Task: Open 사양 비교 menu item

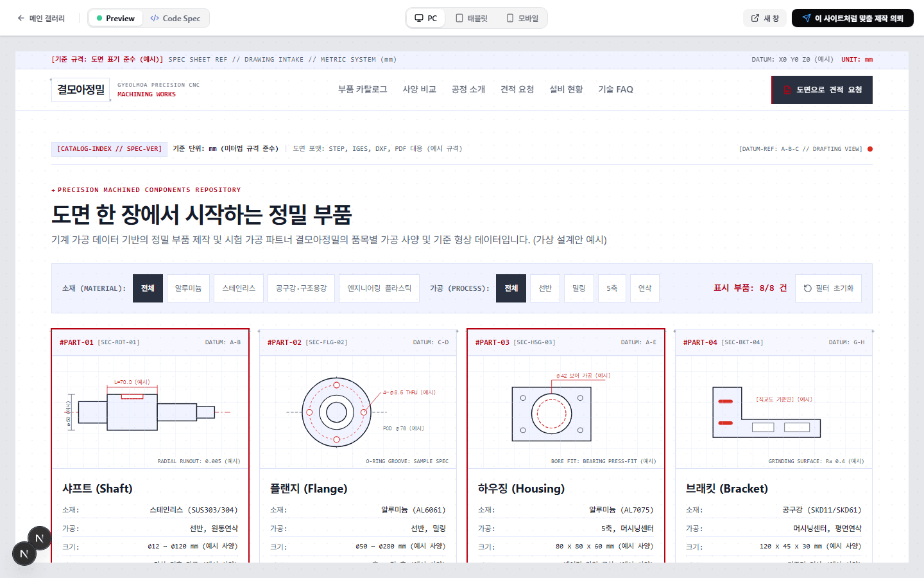Action: 419,89
